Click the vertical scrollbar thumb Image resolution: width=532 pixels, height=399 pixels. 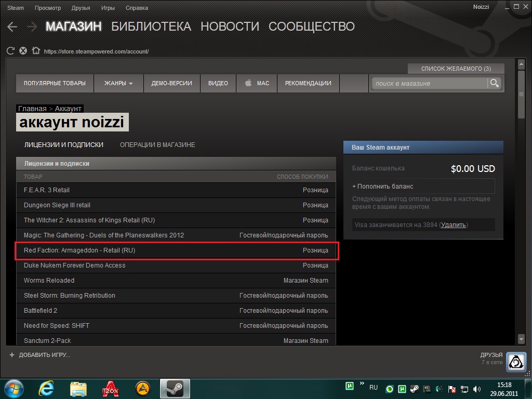coord(522,95)
